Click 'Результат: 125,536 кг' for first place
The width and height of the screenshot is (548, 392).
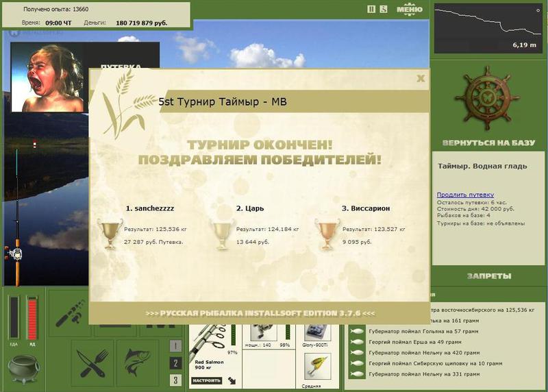pos(155,230)
